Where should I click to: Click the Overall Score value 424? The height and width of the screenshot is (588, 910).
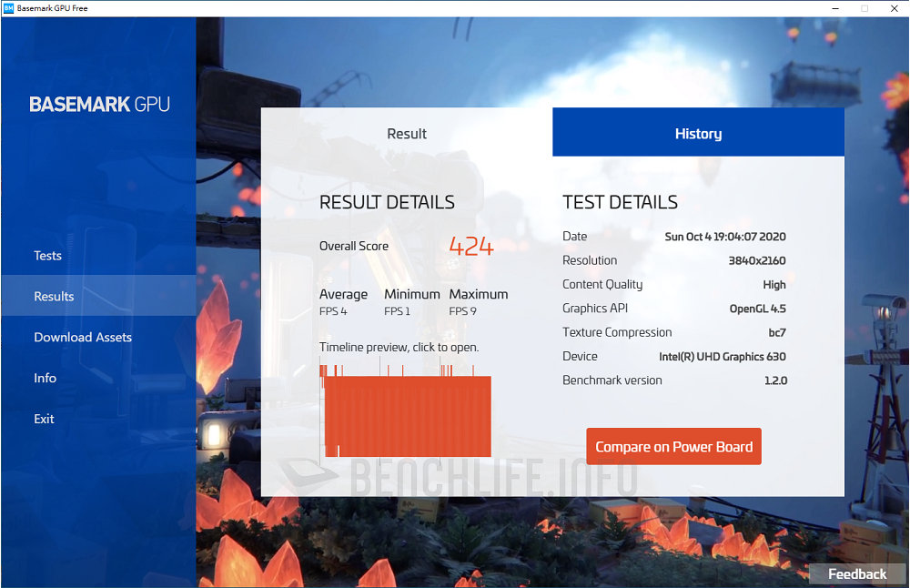[470, 245]
